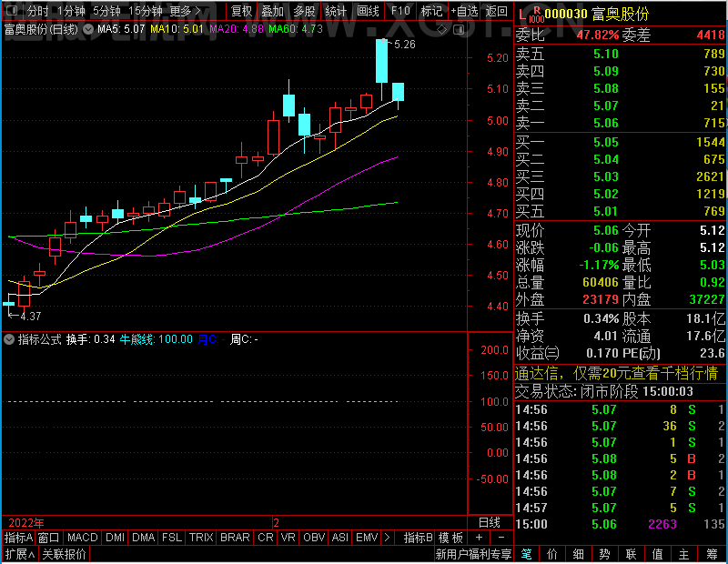
Task: Add stock via +自选 button
Action: coord(464,11)
